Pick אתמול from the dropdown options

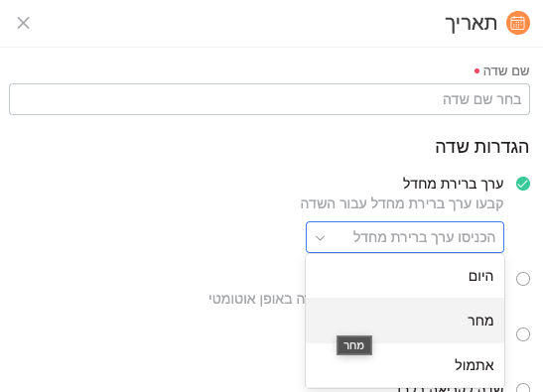coord(405,365)
